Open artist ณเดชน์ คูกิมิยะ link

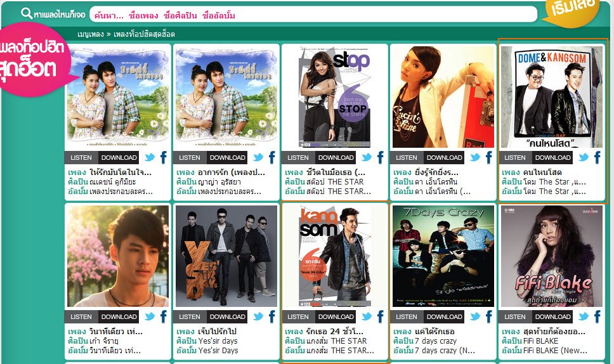(112, 182)
